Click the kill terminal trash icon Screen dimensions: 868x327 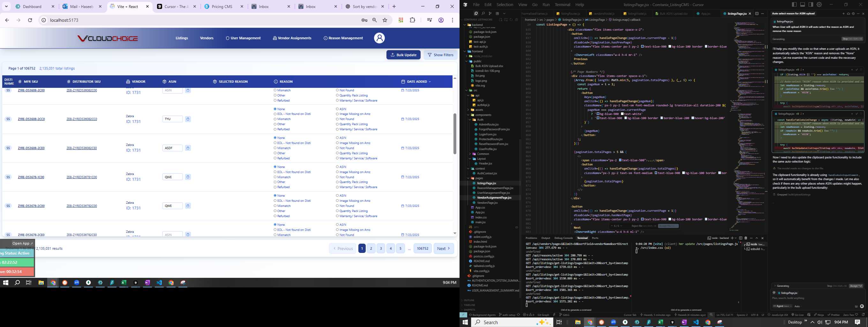click(x=746, y=238)
